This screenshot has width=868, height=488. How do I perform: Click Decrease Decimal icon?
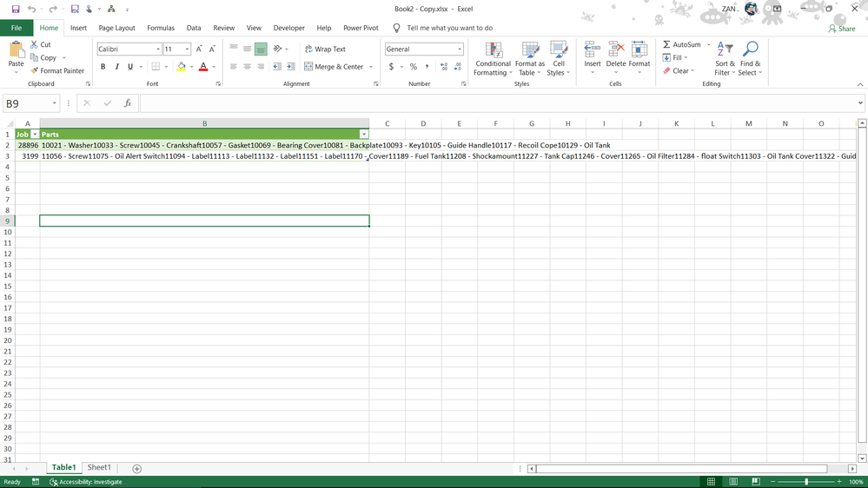pyautogui.click(x=457, y=66)
